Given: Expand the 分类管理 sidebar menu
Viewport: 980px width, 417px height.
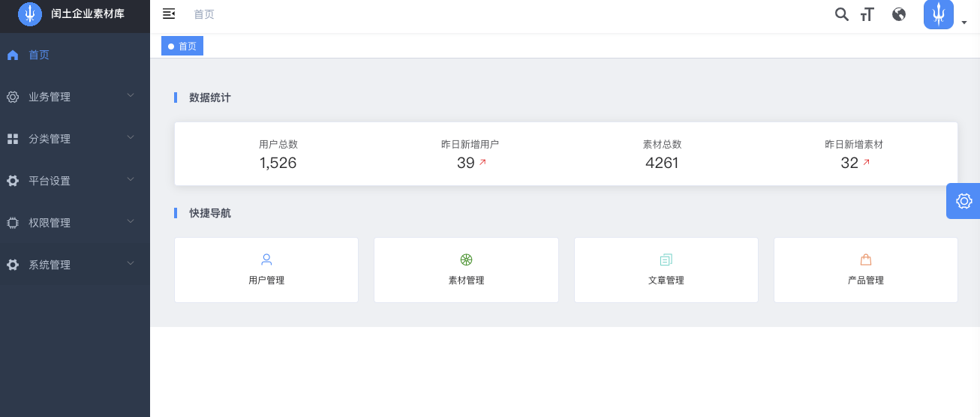Looking at the screenshot, I should [x=75, y=139].
